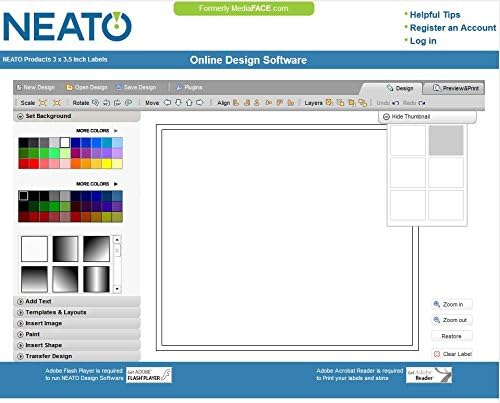
Task: Click the third Align icon
Action: click(257, 103)
